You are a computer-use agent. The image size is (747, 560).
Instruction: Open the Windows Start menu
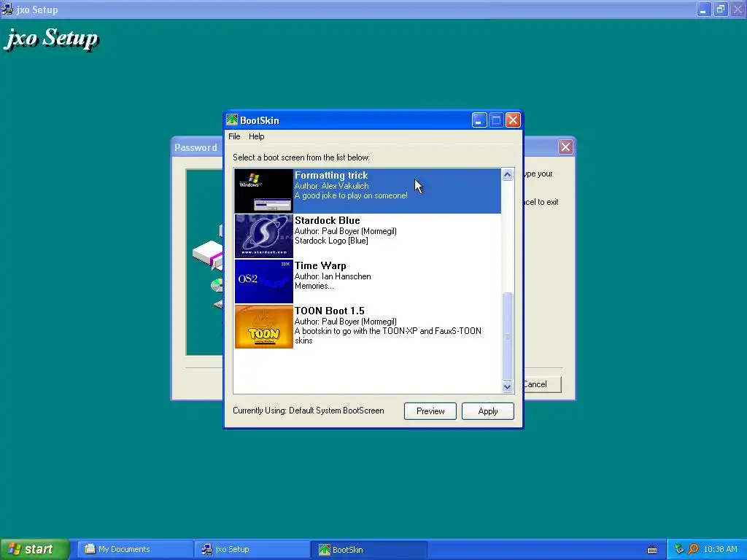(34, 549)
